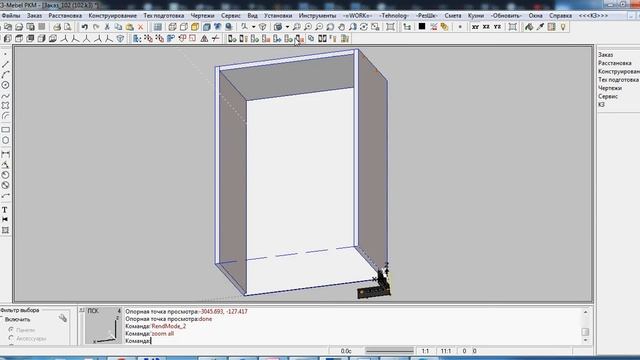This screenshot has height=360, width=640.
Task: Open the Справка menu
Action: [560, 16]
